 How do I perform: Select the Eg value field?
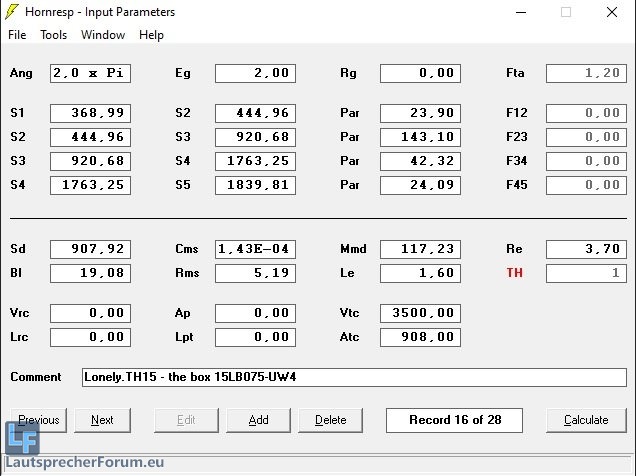tap(255, 73)
